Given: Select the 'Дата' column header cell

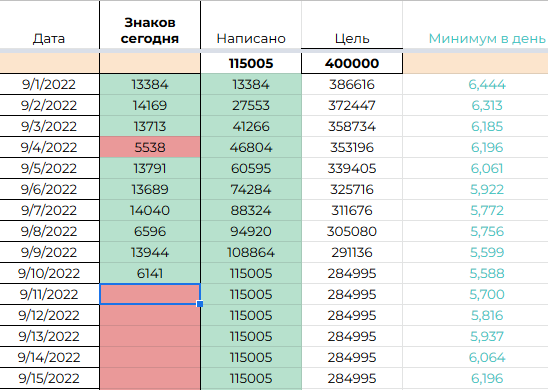Looking at the screenshot, I should 49,25.
